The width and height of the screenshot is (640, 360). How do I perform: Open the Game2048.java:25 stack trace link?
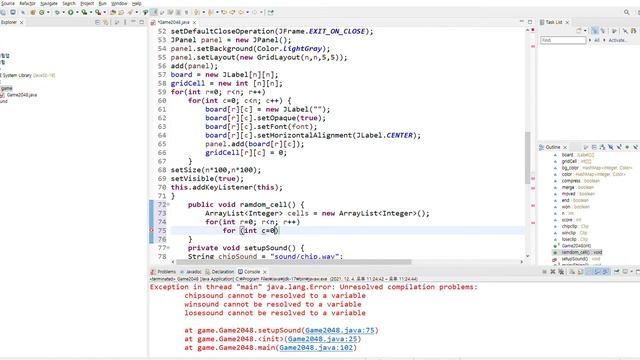[x=322, y=339]
